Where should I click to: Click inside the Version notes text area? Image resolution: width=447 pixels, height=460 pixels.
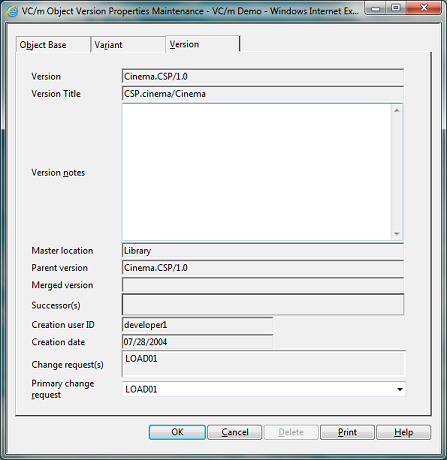[257, 172]
